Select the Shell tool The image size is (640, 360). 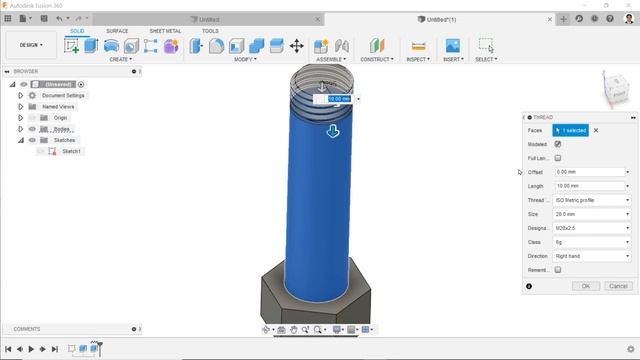click(x=236, y=46)
